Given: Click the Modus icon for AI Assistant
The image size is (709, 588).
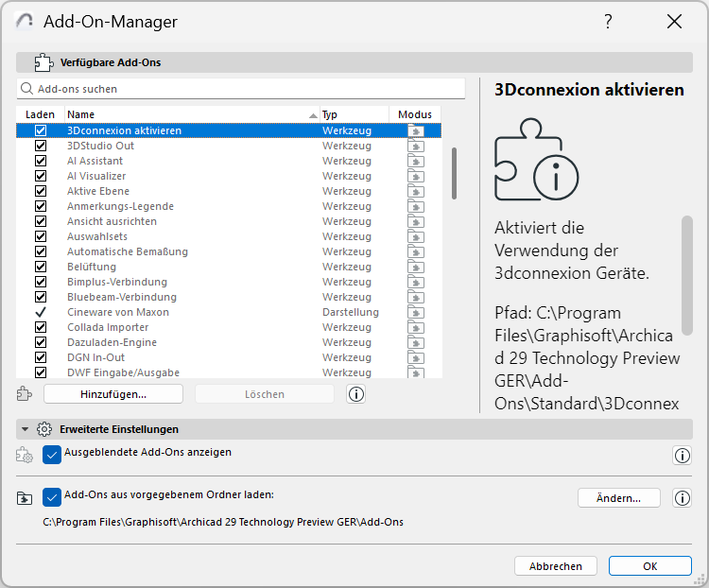Looking at the screenshot, I should coord(416,162).
